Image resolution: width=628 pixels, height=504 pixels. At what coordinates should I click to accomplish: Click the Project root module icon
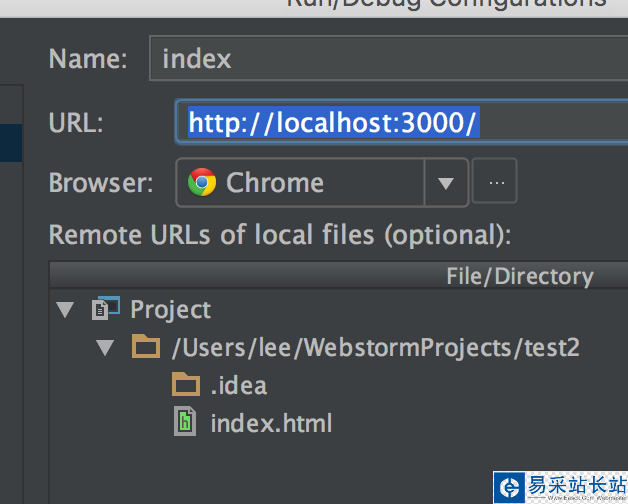105,309
